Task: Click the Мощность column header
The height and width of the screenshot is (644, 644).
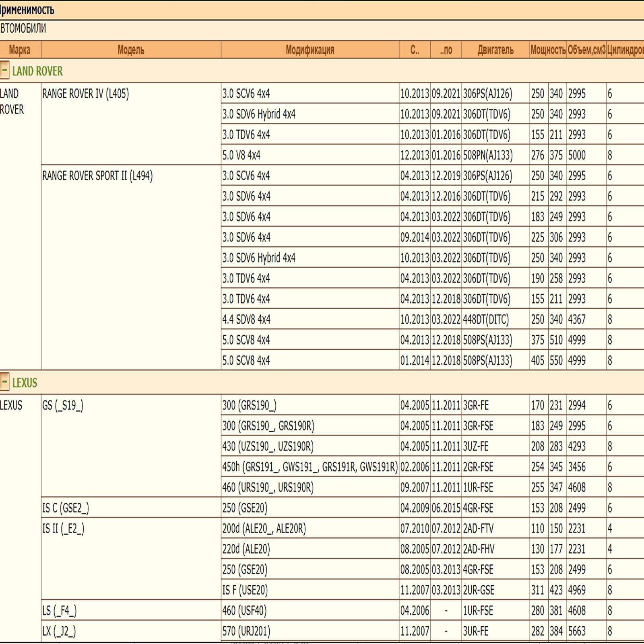Action: tap(548, 50)
